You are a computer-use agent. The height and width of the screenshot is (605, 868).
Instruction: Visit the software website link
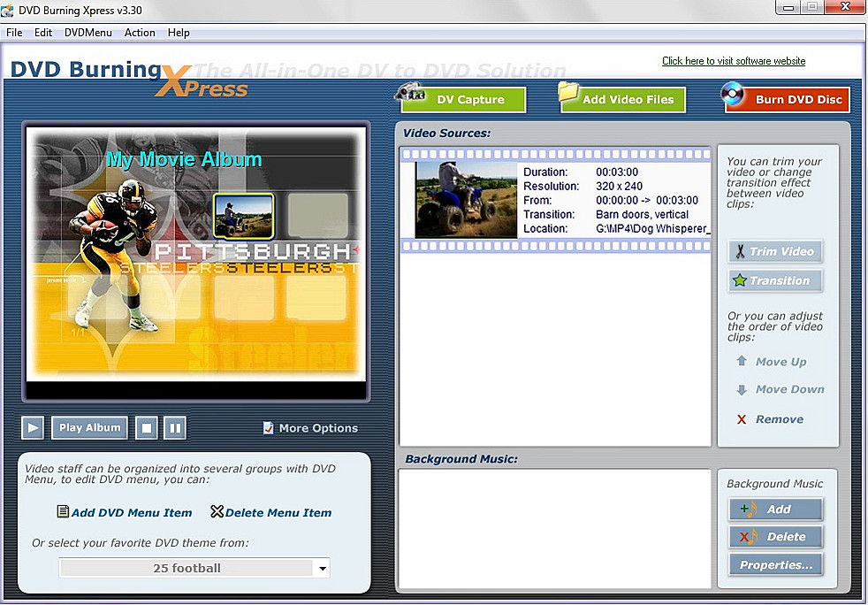click(x=734, y=61)
